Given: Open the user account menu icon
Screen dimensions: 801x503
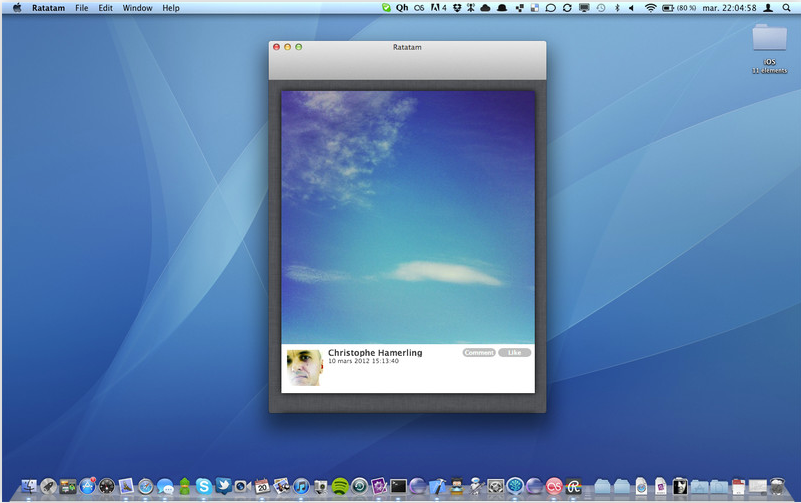Looking at the screenshot, I should (768, 8).
